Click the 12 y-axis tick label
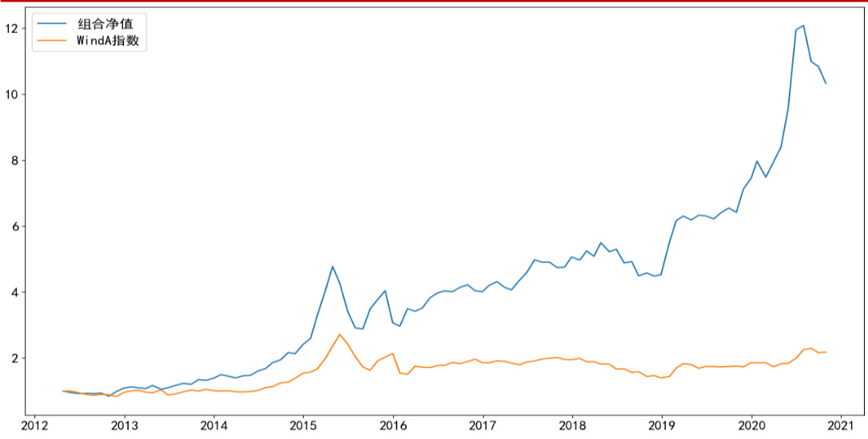This screenshot has width=868, height=439. 11,29
